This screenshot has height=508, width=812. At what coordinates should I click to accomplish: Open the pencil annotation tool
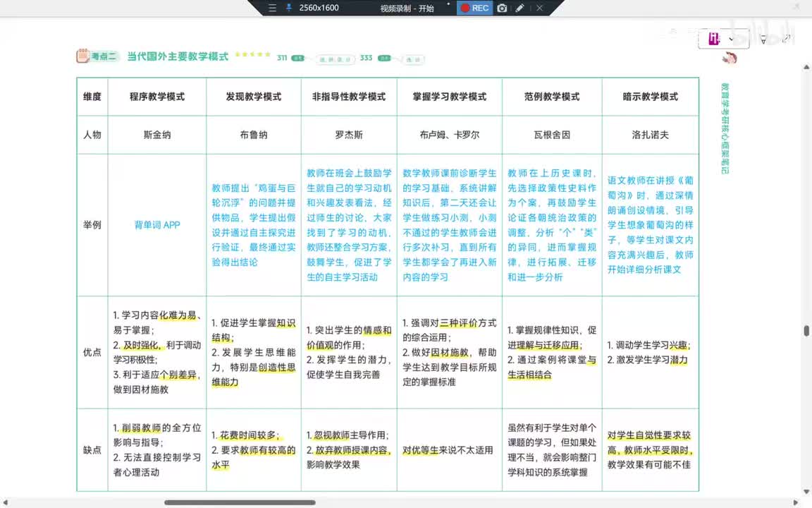point(519,8)
